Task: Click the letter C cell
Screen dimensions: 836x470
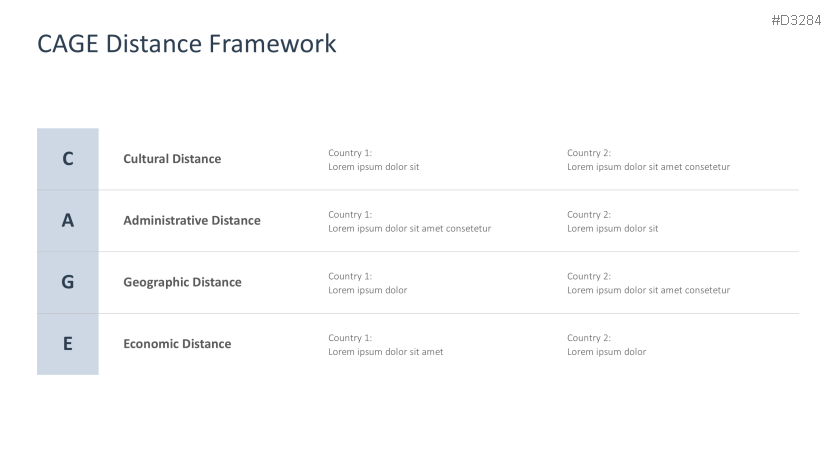Action: [x=68, y=159]
